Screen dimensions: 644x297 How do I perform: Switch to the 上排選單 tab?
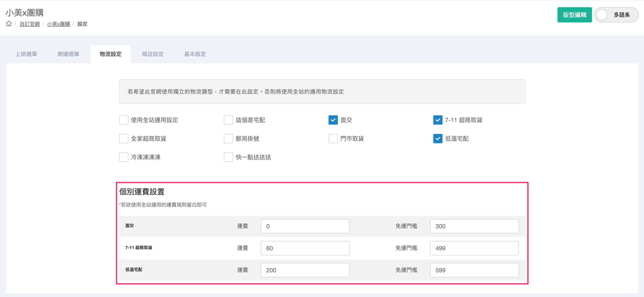click(x=26, y=54)
